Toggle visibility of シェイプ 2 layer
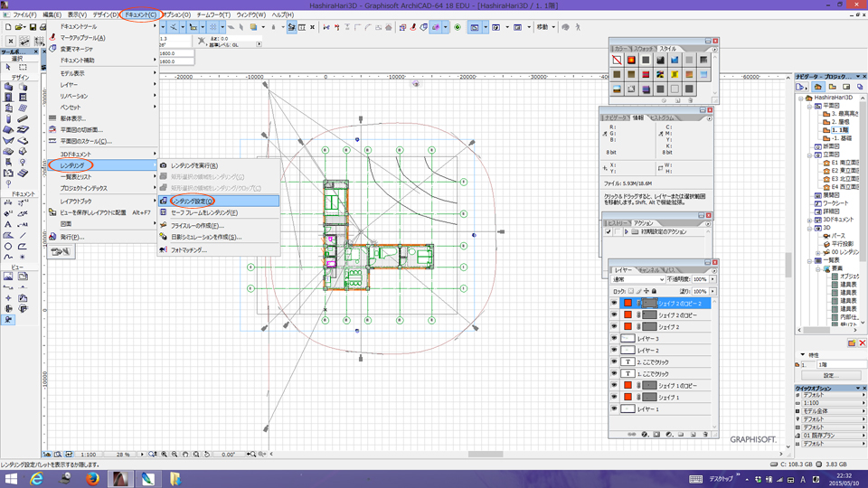Screen dimensions: 868x488 coord(614,327)
